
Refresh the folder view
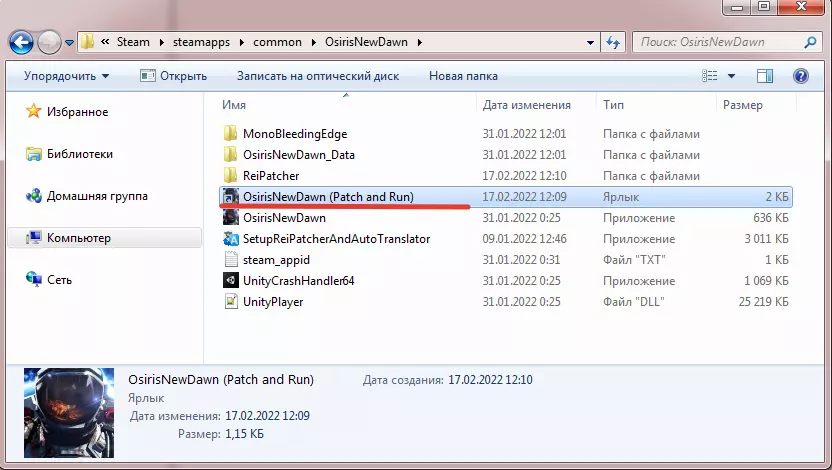[x=613, y=42]
